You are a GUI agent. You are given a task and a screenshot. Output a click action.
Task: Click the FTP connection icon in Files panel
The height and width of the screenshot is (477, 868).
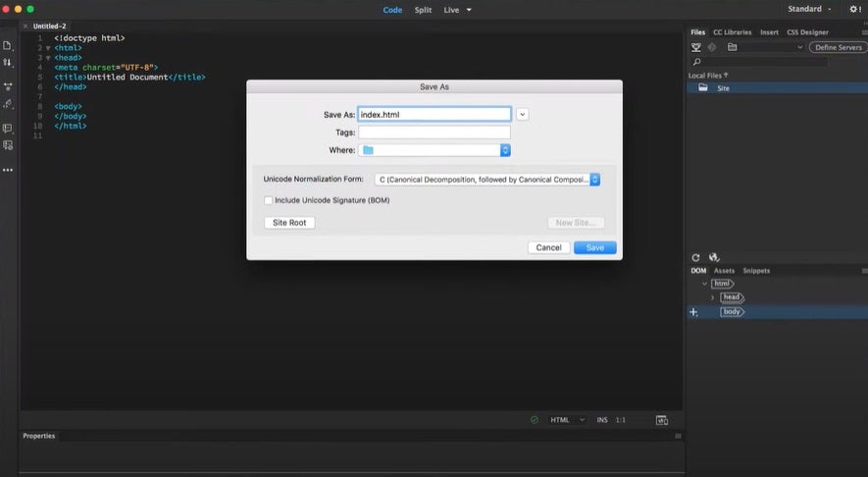pos(695,47)
